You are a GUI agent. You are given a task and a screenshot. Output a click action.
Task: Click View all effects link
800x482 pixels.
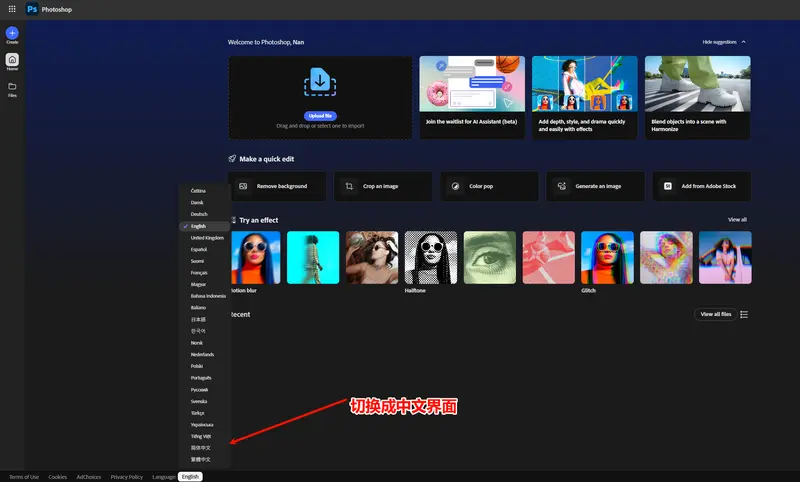coord(737,219)
